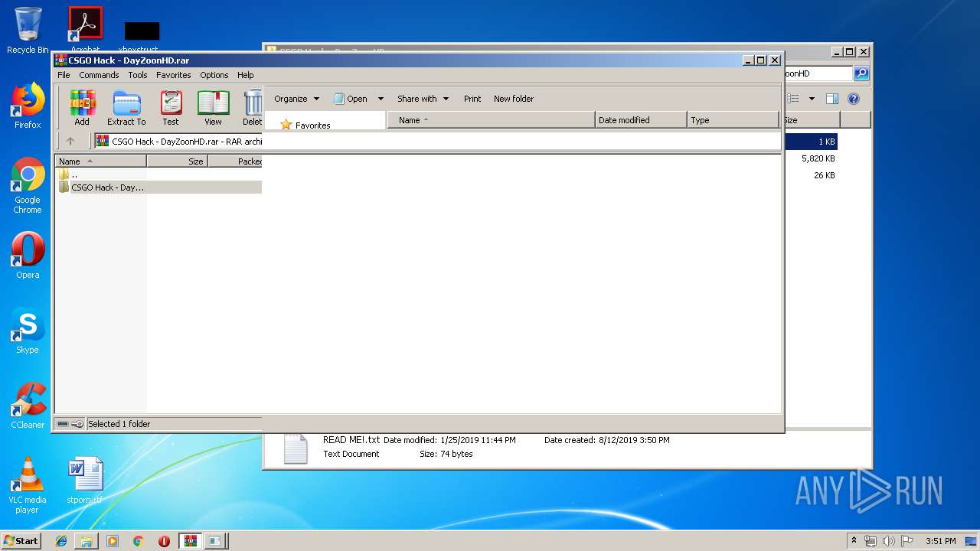Open the Commands menu
The image size is (980, 551).
(x=99, y=75)
